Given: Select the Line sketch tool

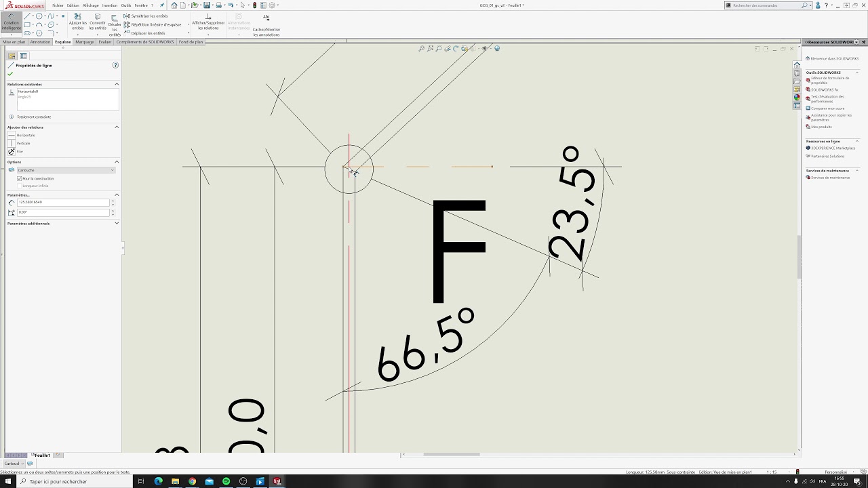Looking at the screenshot, I should [27, 16].
